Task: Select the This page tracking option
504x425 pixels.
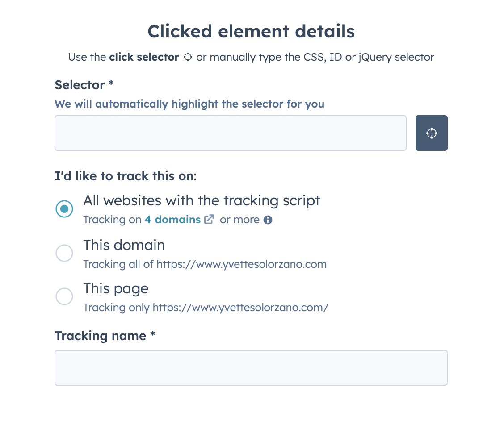Action: pos(64,296)
